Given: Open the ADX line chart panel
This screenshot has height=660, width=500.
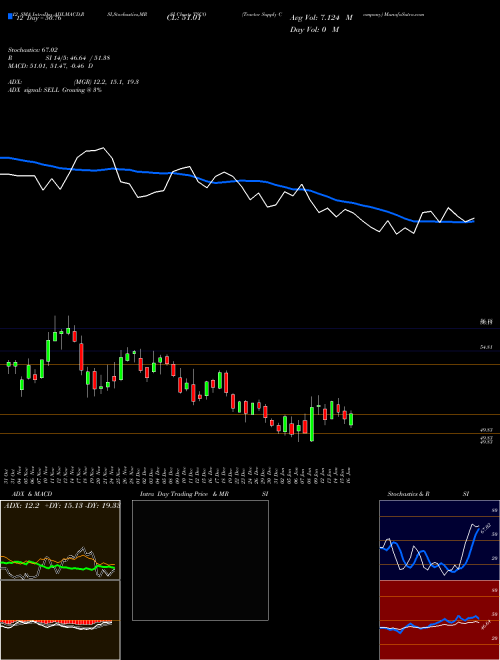Looking at the screenshot, I should point(60,540).
